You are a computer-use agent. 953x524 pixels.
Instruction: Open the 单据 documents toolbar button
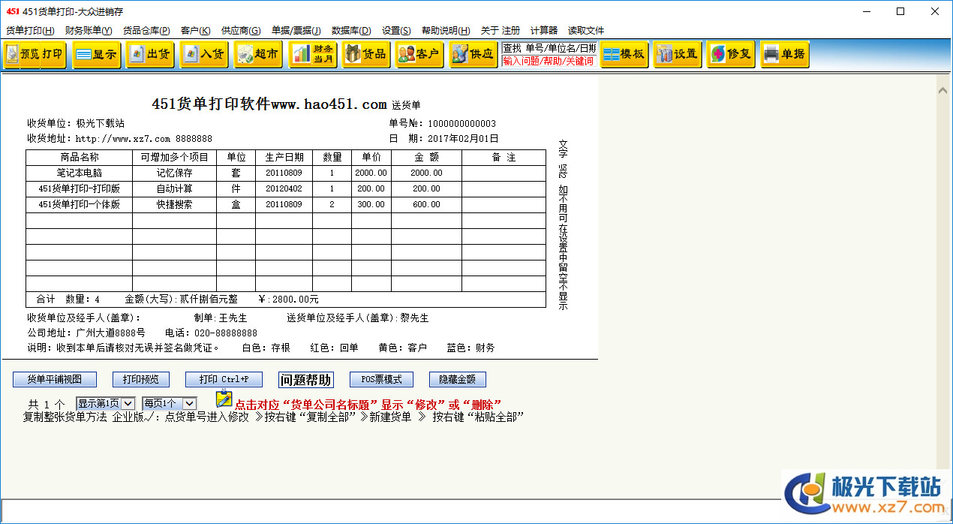pos(785,54)
